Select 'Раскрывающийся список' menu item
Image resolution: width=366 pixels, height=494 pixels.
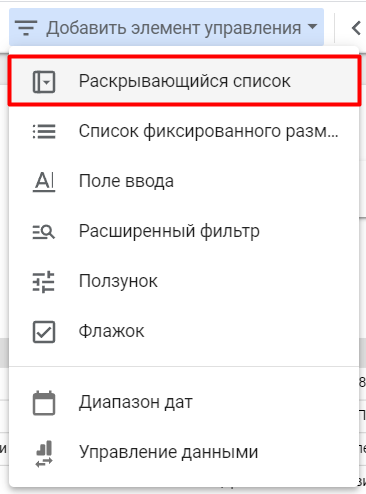pyautogui.click(x=184, y=81)
